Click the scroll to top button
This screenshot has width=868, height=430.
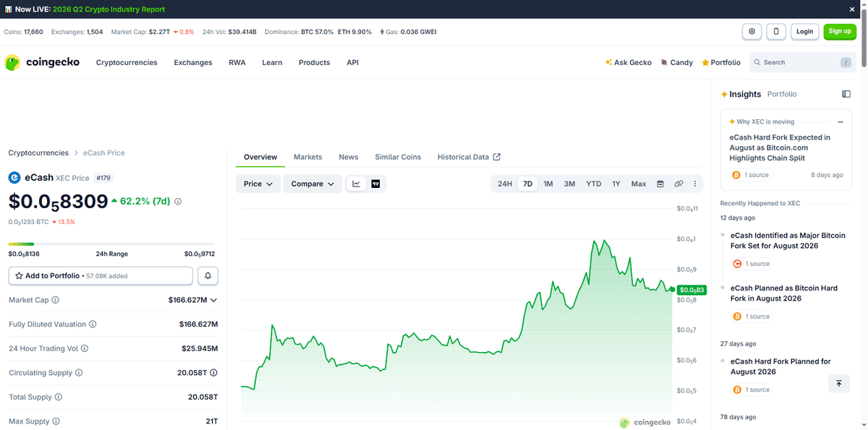pos(838,384)
